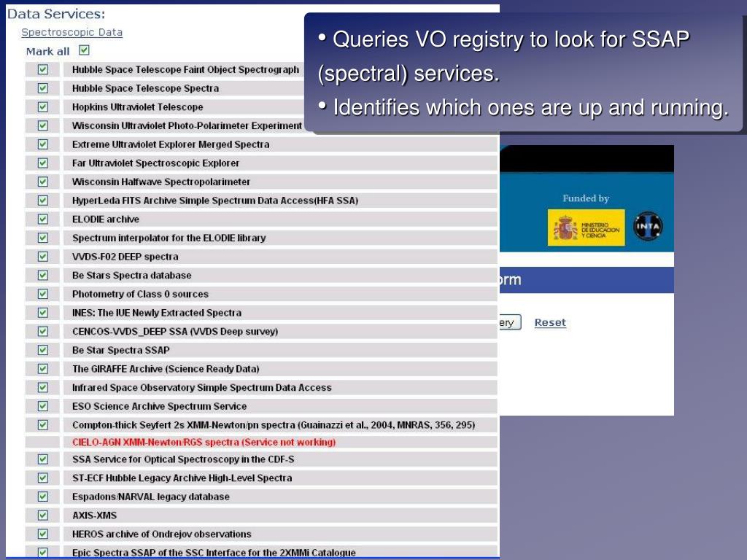Select Wisconsin Halfwave Spectropolarimeter row text

point(161,182)
